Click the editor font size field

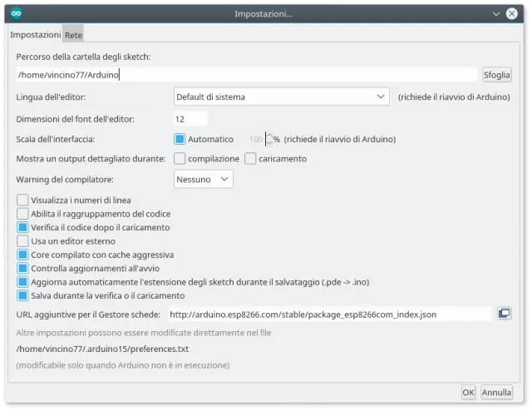point(190,119)
